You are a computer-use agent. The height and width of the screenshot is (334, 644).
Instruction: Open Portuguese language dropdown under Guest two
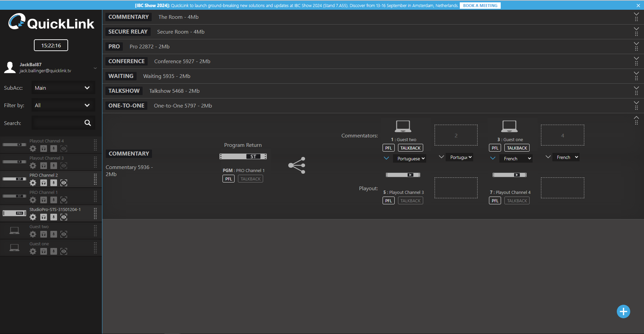[410, 159]
